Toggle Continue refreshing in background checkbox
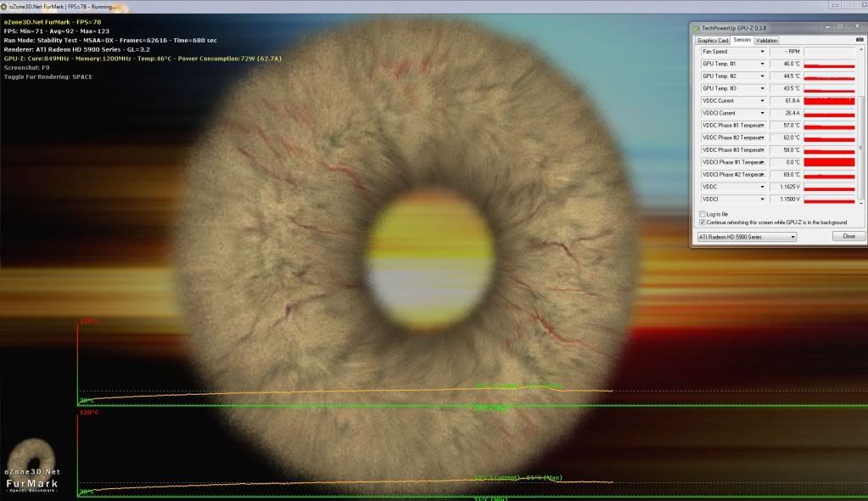This screenshot has width=868, height=501. (x=703, y=222)
